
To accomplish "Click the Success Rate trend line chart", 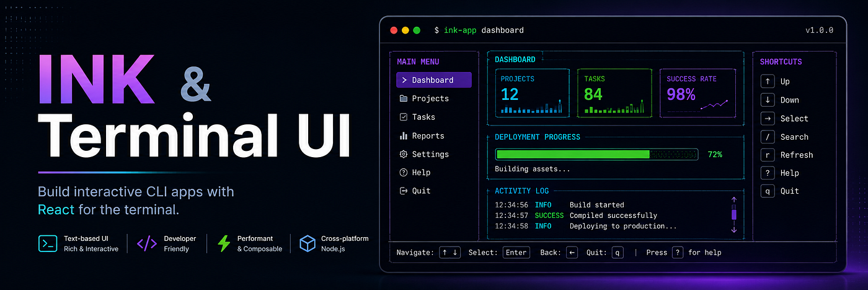I will coord(714,105).
